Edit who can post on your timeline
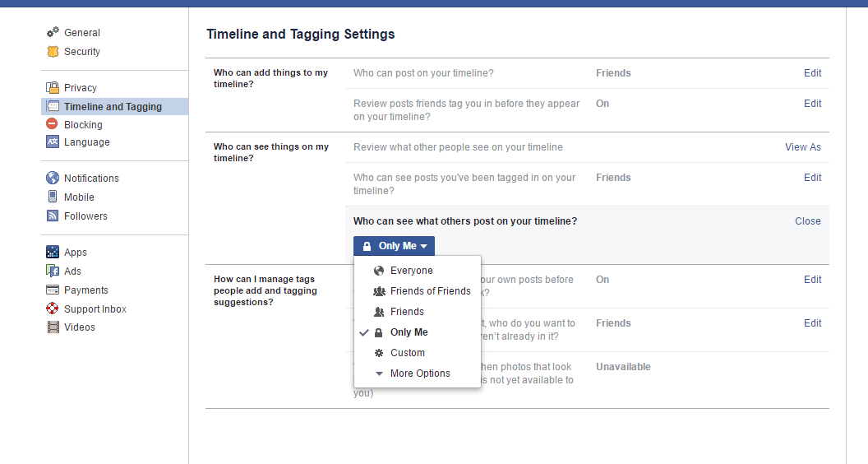Viewport: 868px width, 464px height. click(812, 73)
